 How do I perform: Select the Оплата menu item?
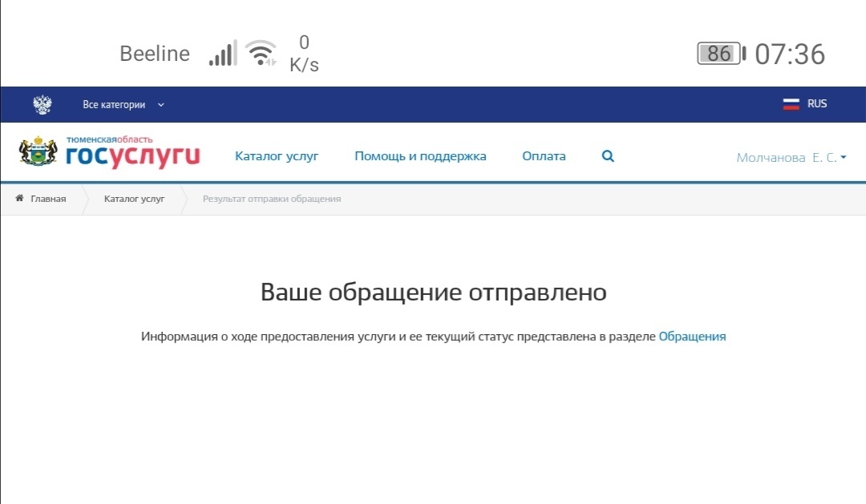coord(544,156)
